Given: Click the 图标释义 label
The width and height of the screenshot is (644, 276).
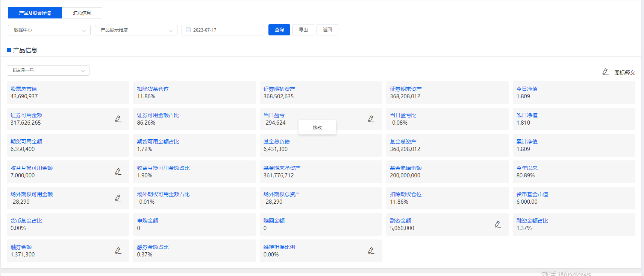Looking at the screenshot, I should (624, 73).
